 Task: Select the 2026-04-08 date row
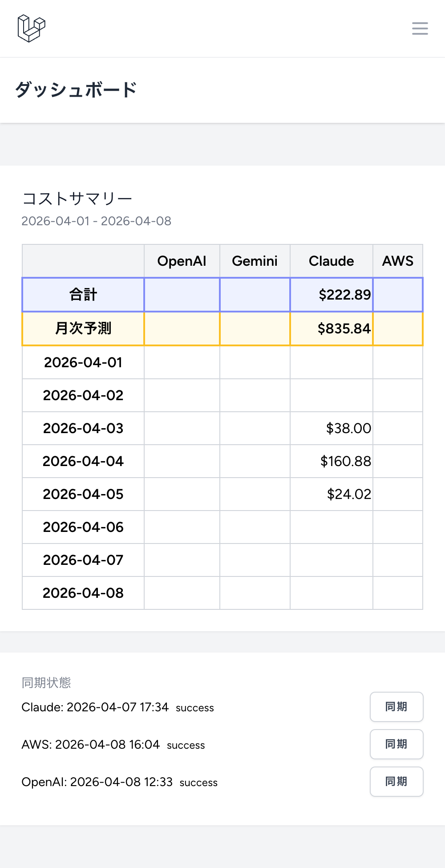pos(83,593)
